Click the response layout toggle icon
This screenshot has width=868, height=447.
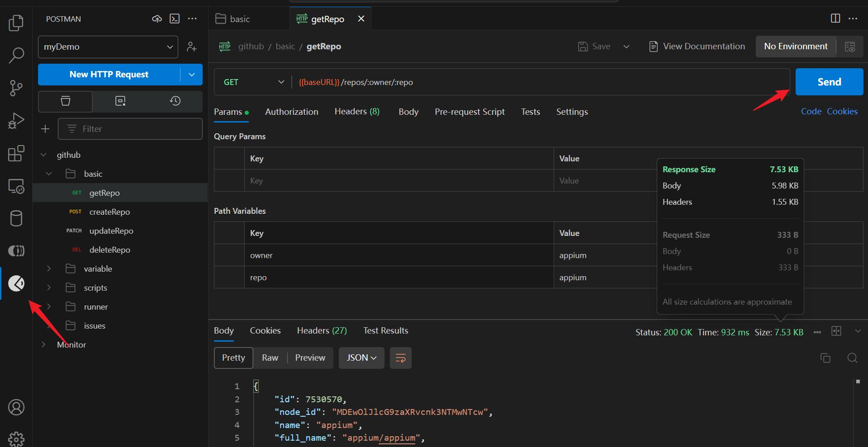tap(836, 331)
